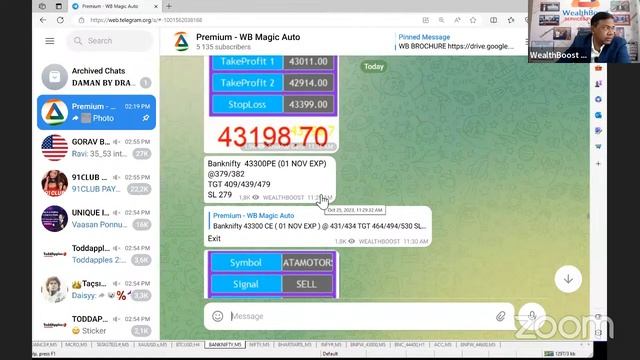Click the 'Exit' reply message text
This screenshot has height=360, width=640.
click(214, 239)
